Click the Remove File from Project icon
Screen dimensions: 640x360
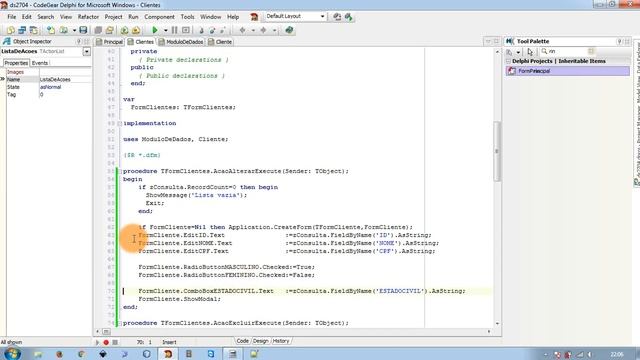[x=136, y=30]
